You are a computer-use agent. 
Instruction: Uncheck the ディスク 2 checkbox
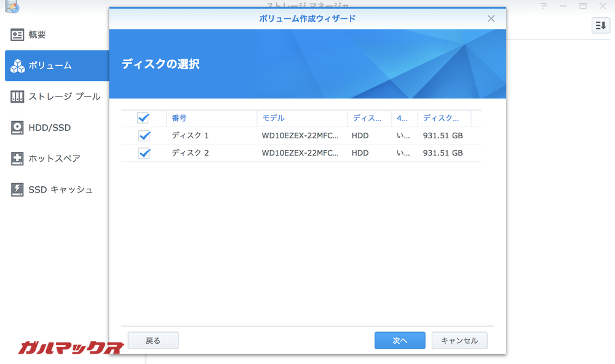pyautogui.click(x=144, y=153)
